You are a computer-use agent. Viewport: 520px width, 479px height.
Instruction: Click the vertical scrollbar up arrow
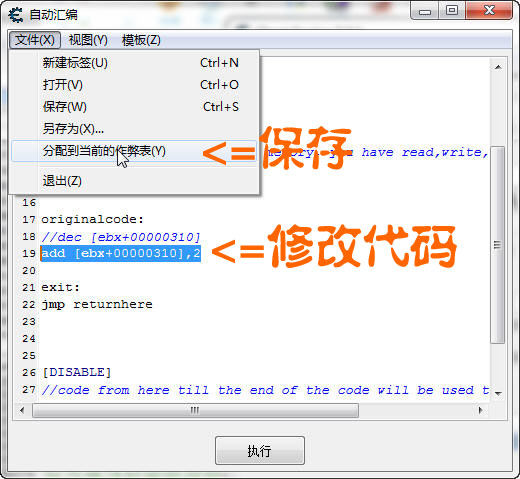(x=498, y=67)
